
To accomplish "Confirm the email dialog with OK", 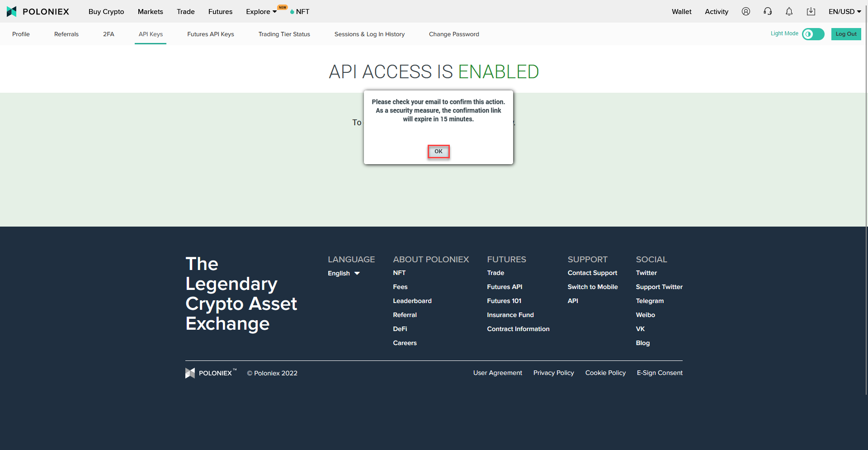I will pos(439,152).
